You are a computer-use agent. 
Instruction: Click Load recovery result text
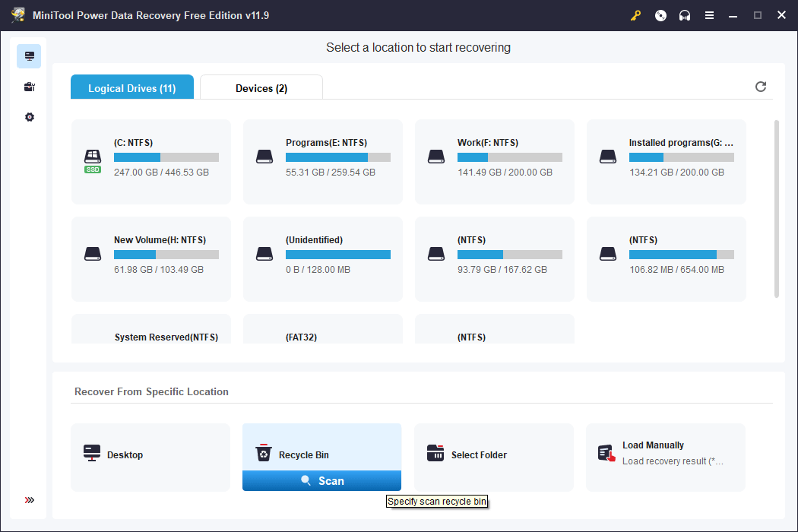point(673,461)
